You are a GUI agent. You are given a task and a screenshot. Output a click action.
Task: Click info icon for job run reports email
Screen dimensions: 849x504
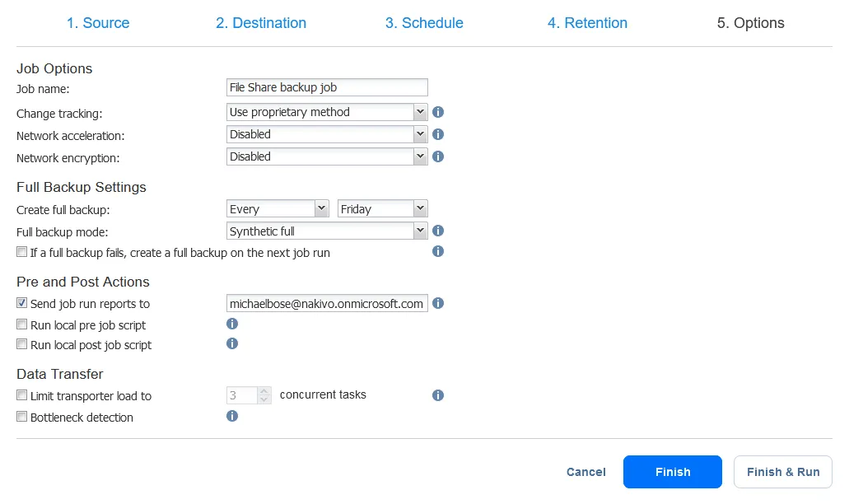click(438, 303)
